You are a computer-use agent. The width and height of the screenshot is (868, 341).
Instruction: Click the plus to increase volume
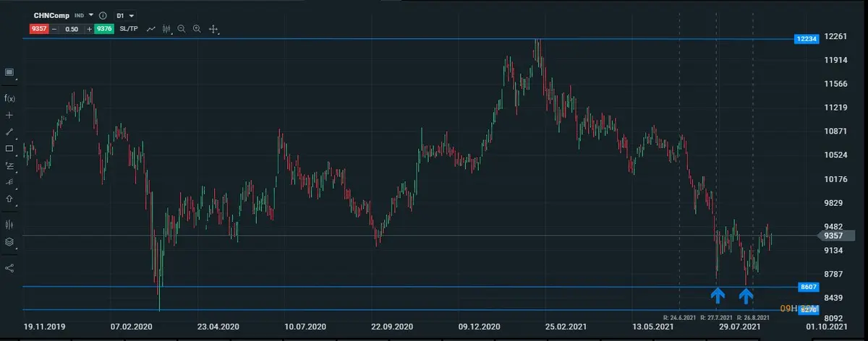pos(89,29)
